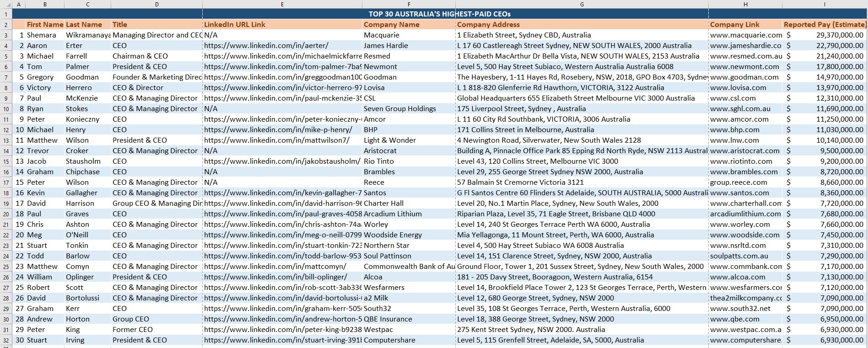Select the "Macquarie" company name cell
The image size is (868, 348).
tap(409, 35)
